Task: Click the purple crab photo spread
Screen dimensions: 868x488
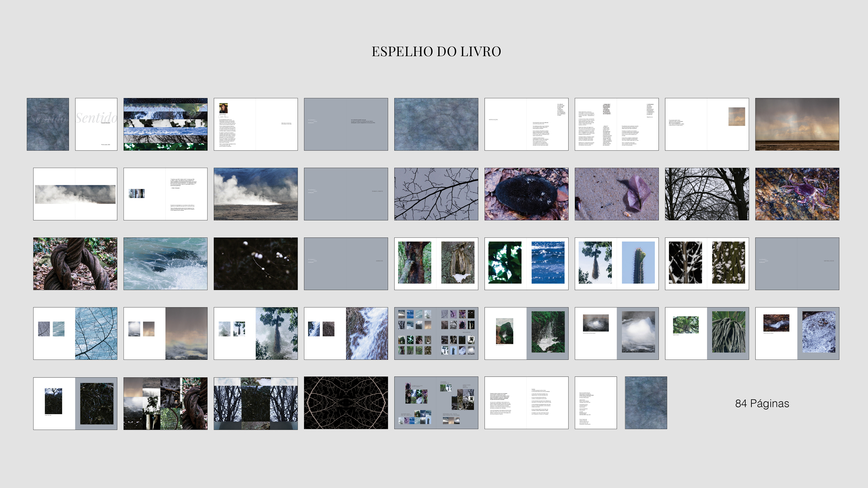Action: coord(797,194)
